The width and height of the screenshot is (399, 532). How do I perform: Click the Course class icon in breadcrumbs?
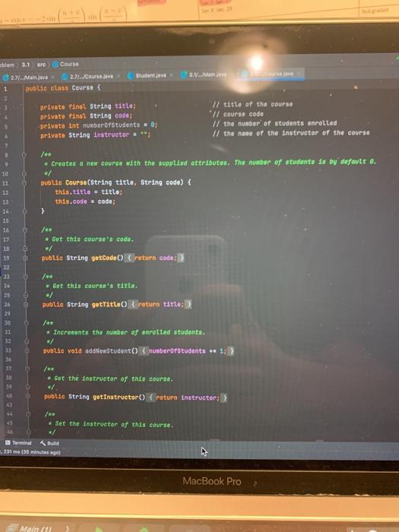(x=55, y=64)
